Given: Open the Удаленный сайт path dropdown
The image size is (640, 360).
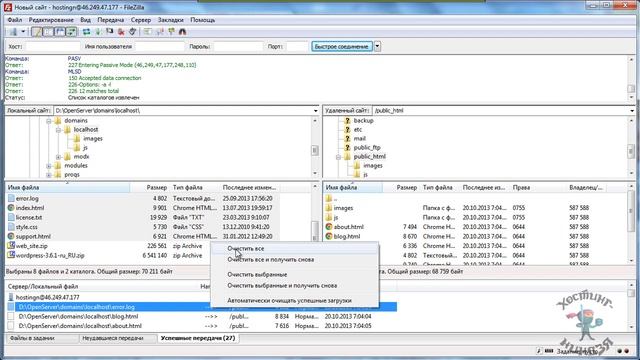Looking at the screenshot, I should (632, 111).
